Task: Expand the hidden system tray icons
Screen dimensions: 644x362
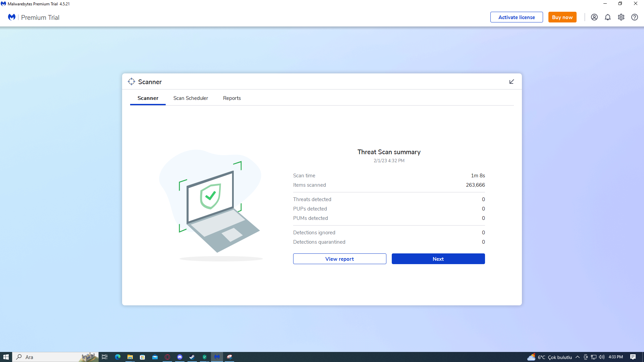Action: point(578,357)
